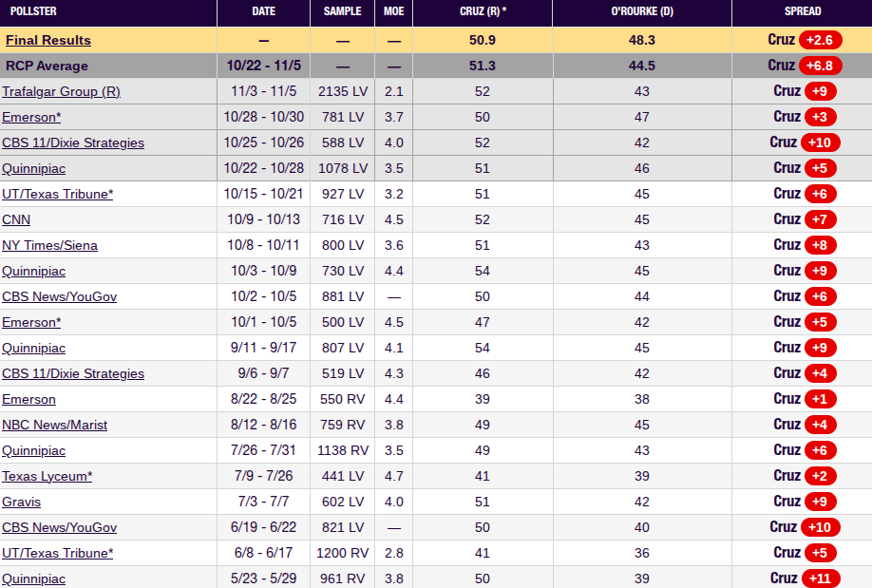Open the Emerson* poll dated 10/28 - 10/30
872x588 pixels.
[31, 117]
